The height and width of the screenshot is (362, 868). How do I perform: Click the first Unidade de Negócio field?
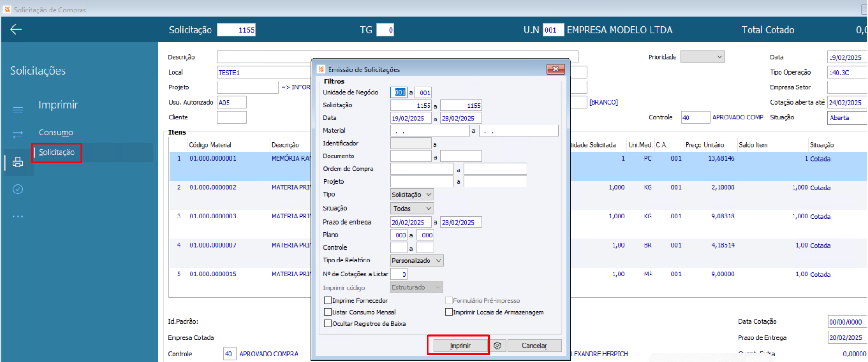coord(398,93)
